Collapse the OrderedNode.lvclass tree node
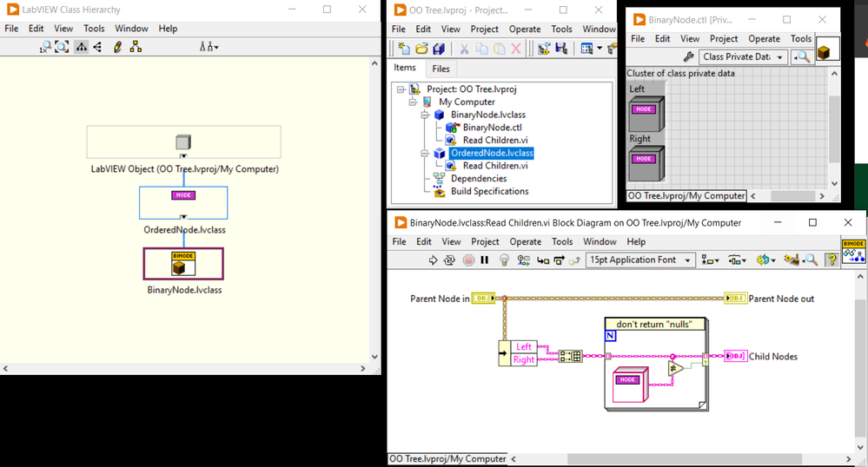Viewport: 868px width, 467px height. [425, 154]
